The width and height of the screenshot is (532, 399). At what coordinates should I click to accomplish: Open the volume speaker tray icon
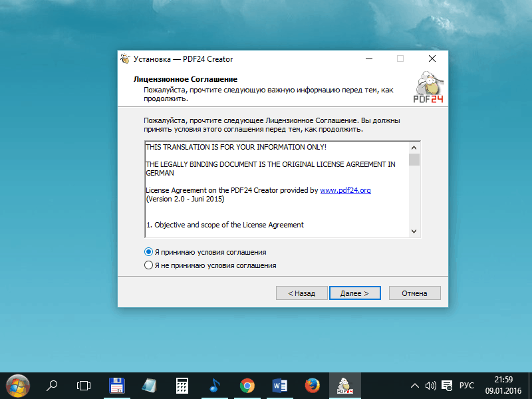(430, 386)
